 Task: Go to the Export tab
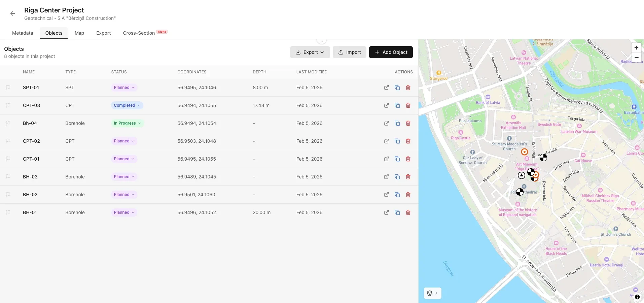104,33
